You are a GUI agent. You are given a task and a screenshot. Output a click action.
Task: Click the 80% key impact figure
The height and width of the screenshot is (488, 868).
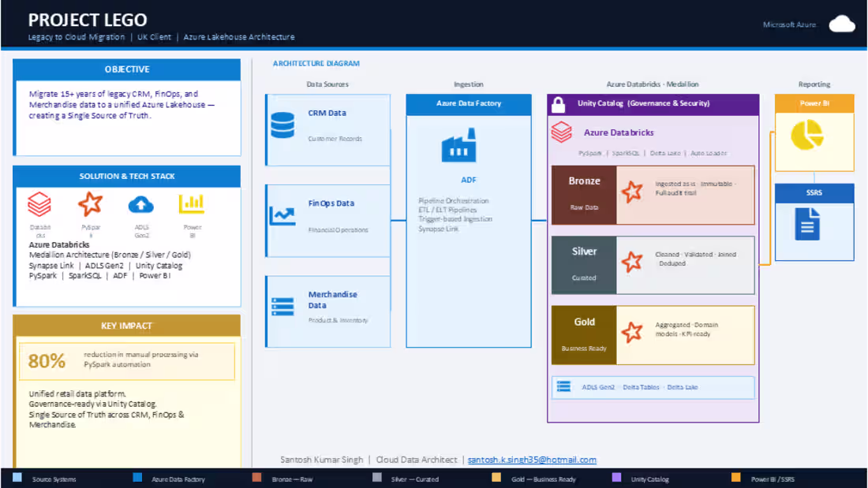[47, 361]
